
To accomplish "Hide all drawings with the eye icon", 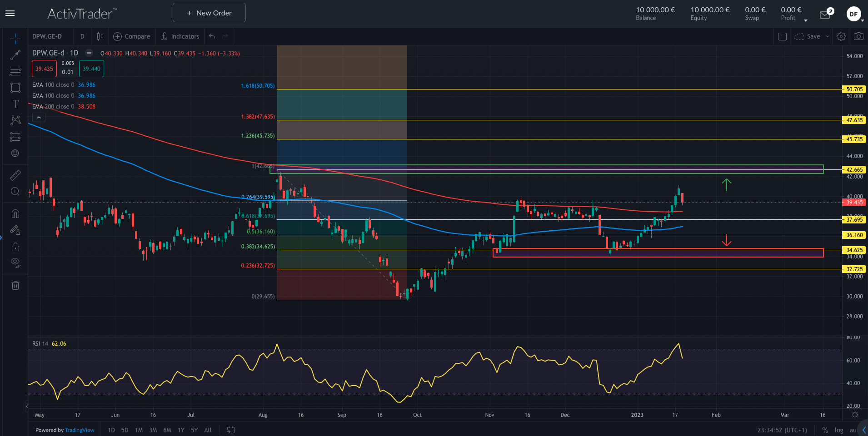I will [x=15, y=262].
